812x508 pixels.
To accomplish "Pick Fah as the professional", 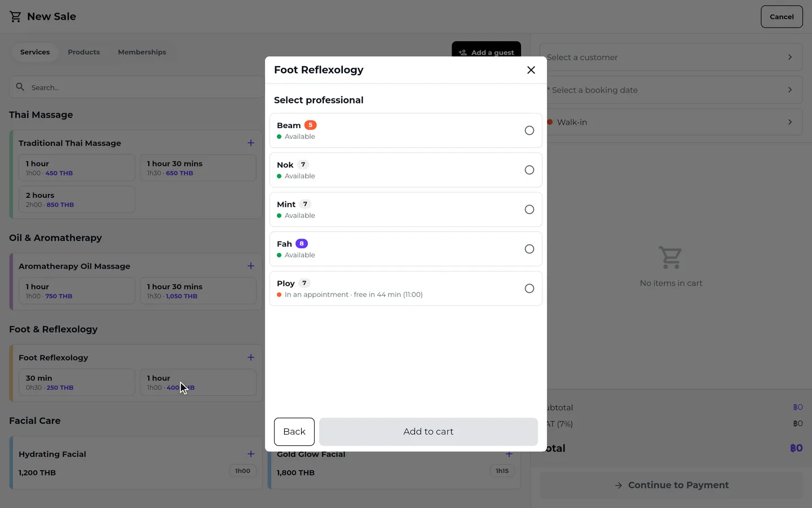I will point(406,249).
